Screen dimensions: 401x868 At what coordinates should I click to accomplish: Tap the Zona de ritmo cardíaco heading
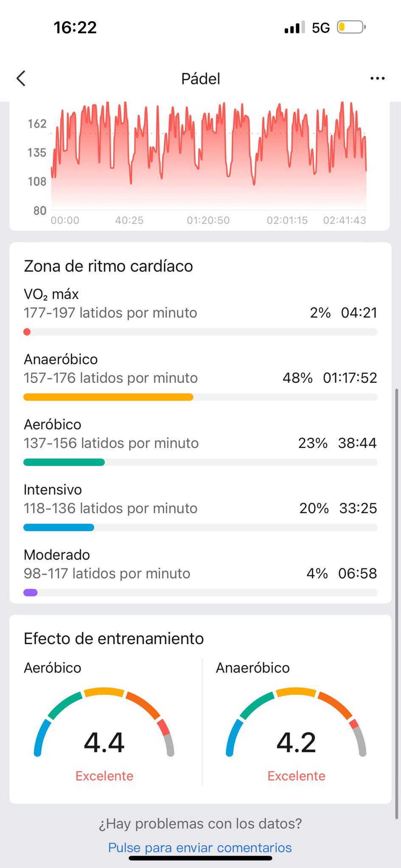[x=108, y=266]
